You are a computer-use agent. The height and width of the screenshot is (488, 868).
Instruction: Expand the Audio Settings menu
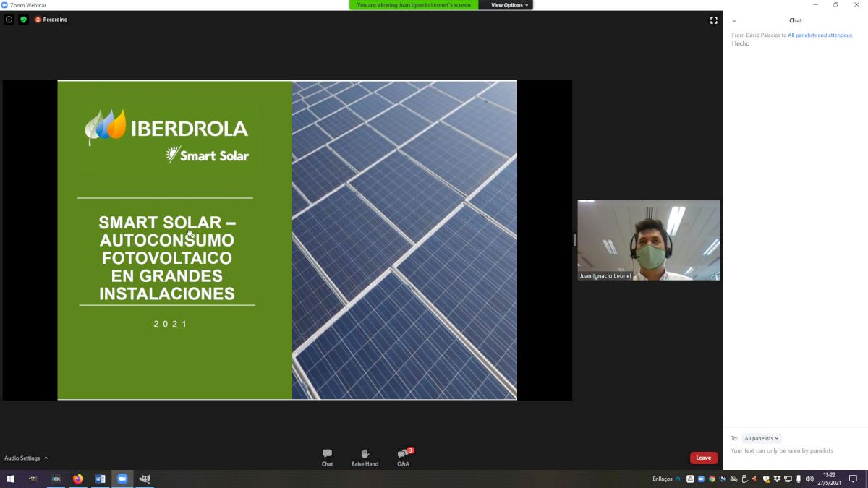(x=26, y=458)
